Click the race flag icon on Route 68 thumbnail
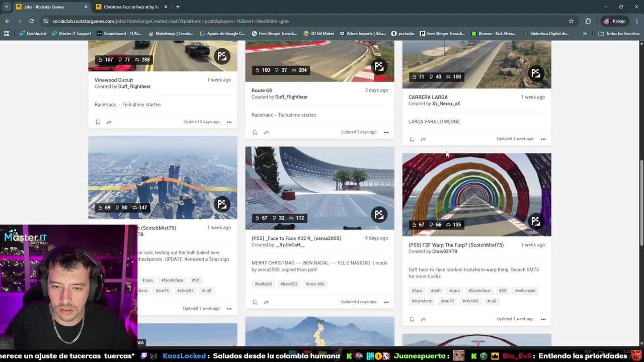The width and height of the screenshot is (644, 362). pyautogui.click(x=379, y=66)
